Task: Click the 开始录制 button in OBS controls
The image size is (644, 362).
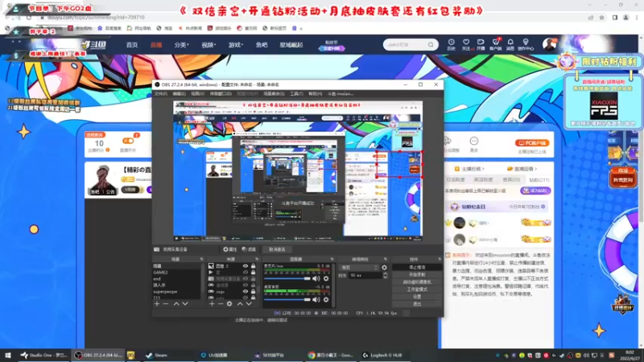Action: [x=417, y=274]
